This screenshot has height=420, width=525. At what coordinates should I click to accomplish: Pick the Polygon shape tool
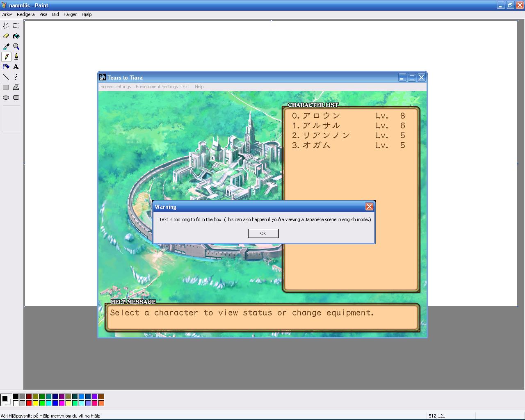tap(16, 87)
